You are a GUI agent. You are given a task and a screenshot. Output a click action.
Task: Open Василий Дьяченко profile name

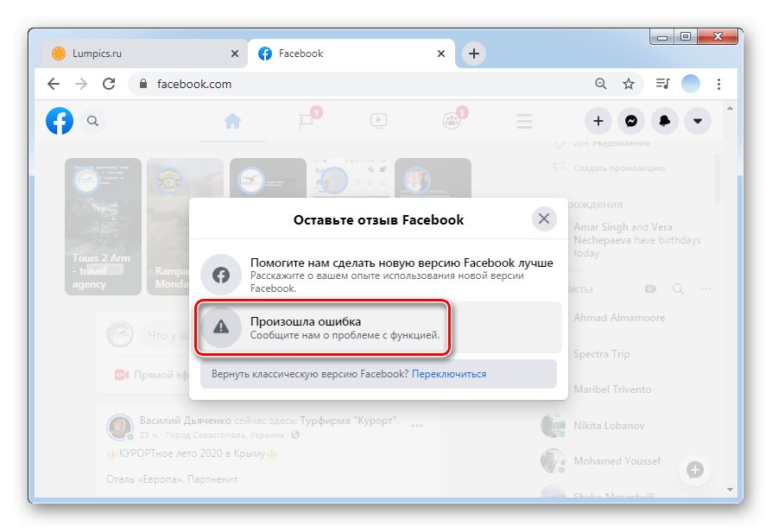tap(185, 421)
